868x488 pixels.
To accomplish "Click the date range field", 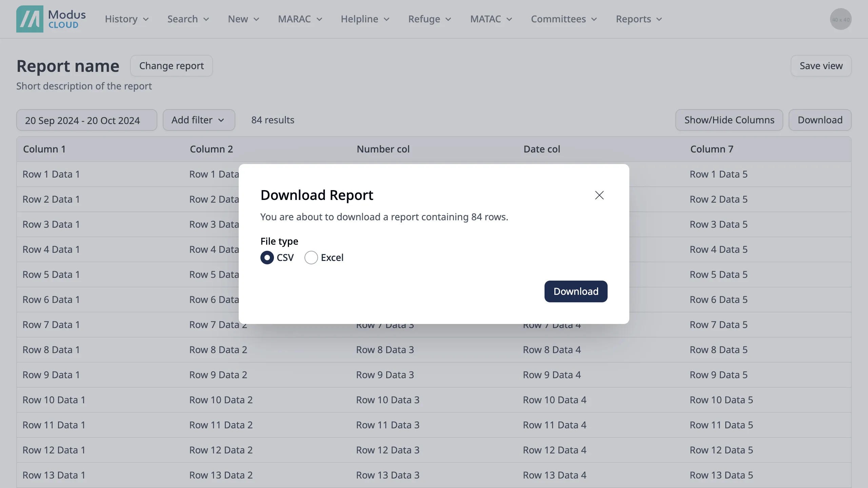I will [86, 120].
